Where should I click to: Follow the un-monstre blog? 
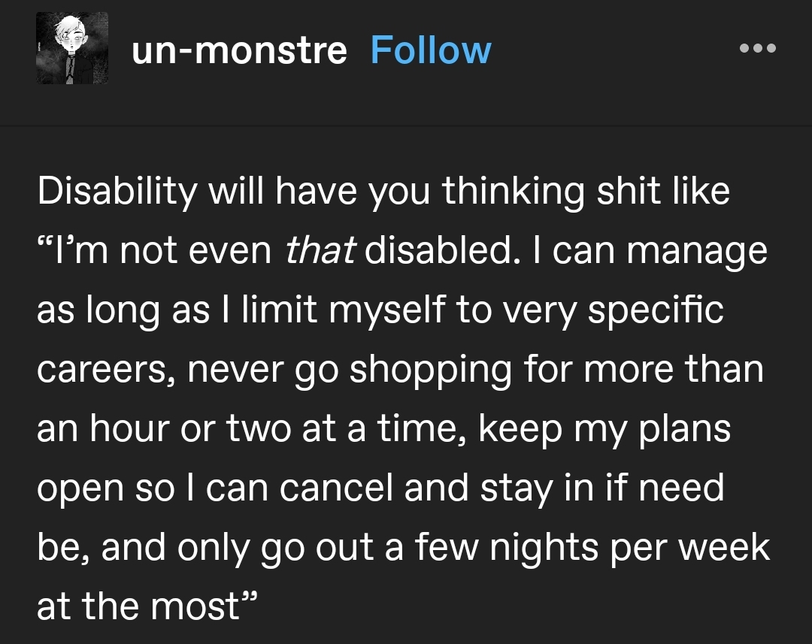click(x=431, y=50)
